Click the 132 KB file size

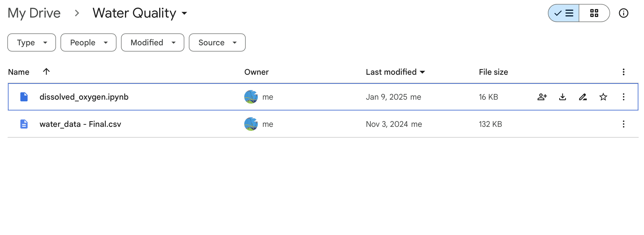coord(490,124)
